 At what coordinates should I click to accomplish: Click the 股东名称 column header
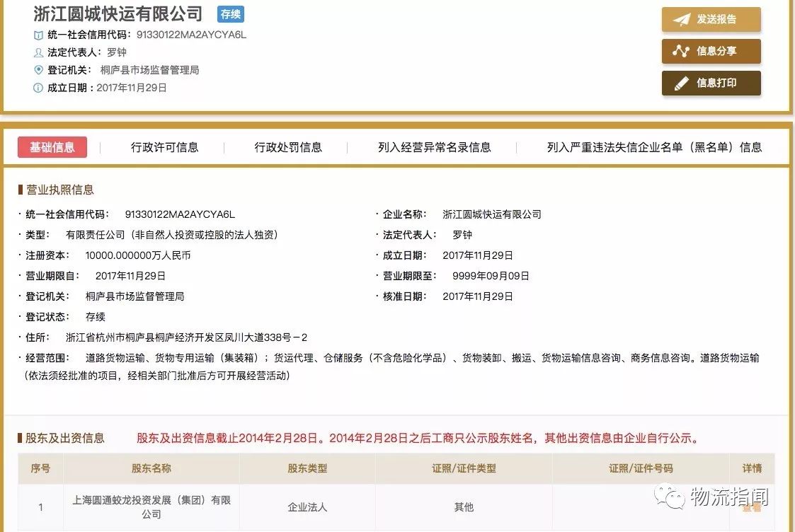tap(151, 468)
